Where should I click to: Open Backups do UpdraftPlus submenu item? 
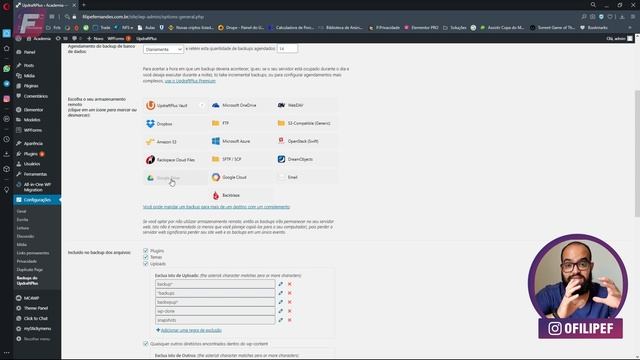(28, 280)
